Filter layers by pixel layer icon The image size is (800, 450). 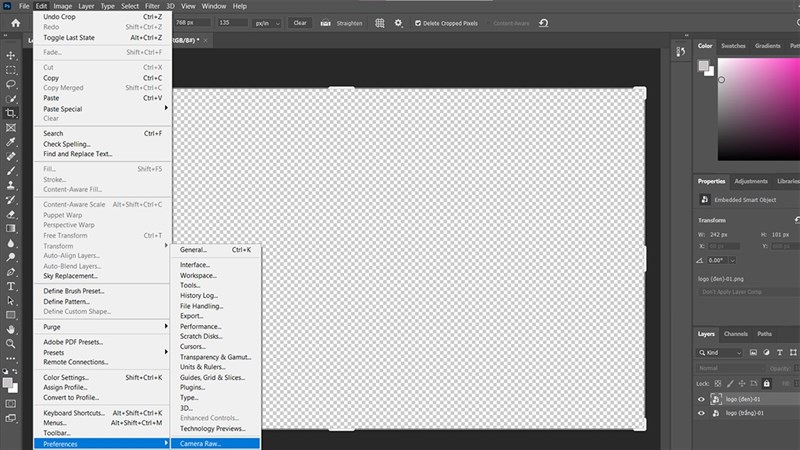753,353
